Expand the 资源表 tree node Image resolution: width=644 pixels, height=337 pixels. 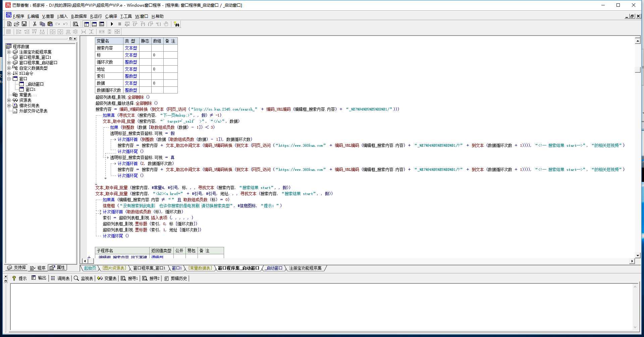point(9,100)
